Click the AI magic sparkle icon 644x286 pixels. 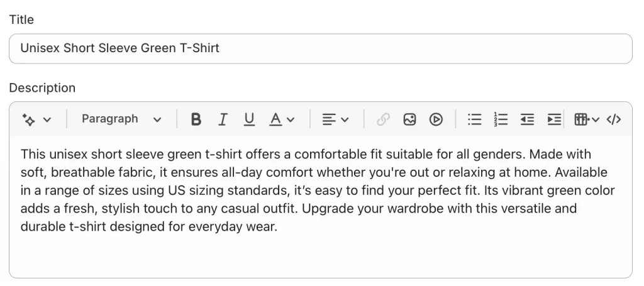[x=28, y=119]
